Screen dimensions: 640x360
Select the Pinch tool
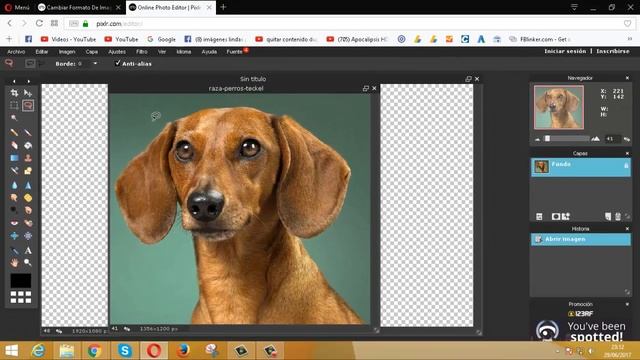[x=28, y=236]
